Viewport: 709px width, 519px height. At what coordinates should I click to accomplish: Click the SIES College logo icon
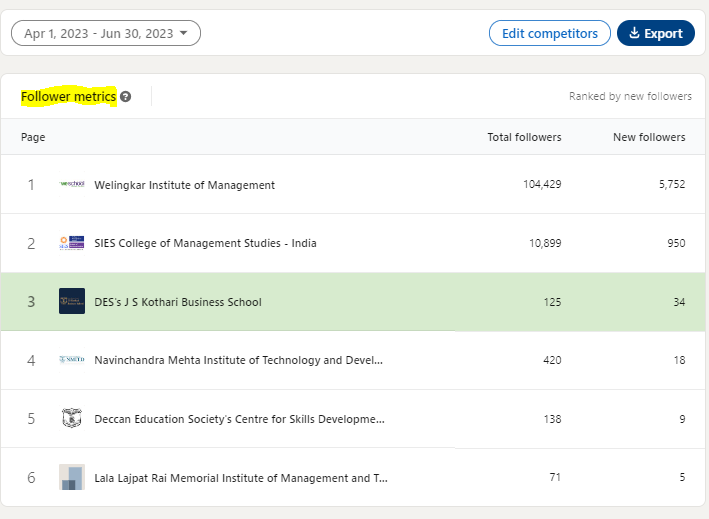pos(72,243)
